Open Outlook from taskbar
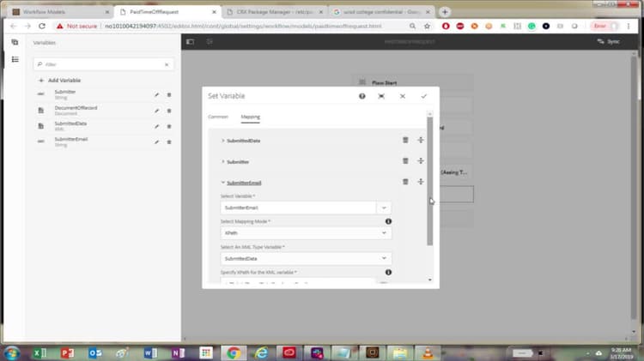Viewport: 644px width, 361px height. tap(95, 352)
